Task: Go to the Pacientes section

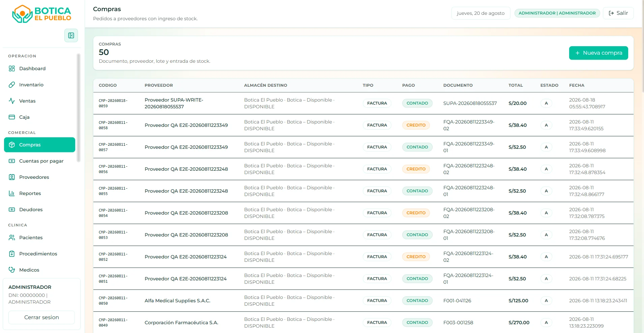Action: point(39,238)
